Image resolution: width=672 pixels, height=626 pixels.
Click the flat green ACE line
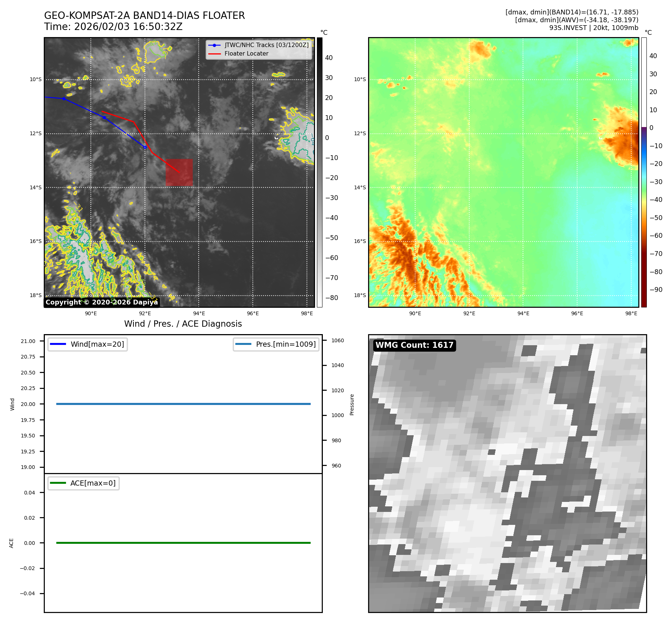(x=183, y=543)
